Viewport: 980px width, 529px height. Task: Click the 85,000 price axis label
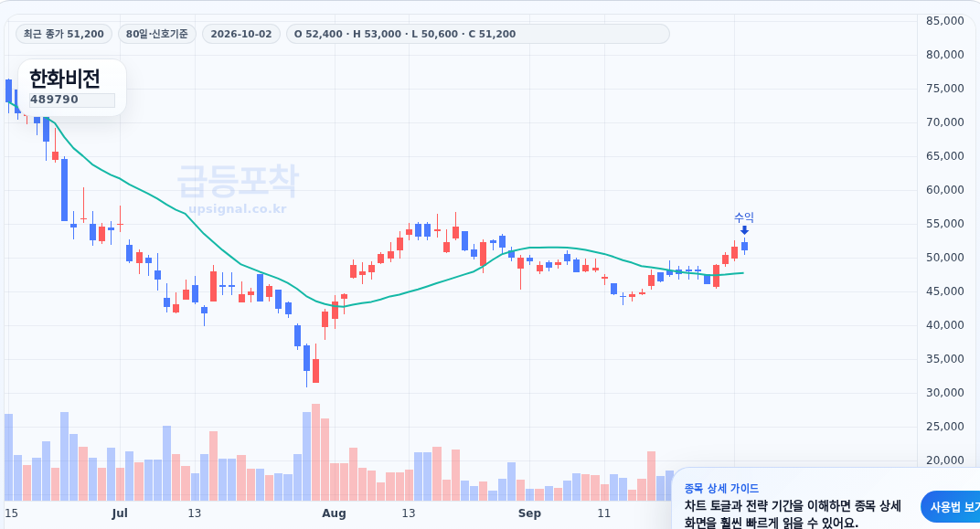(x=945, y=21)
